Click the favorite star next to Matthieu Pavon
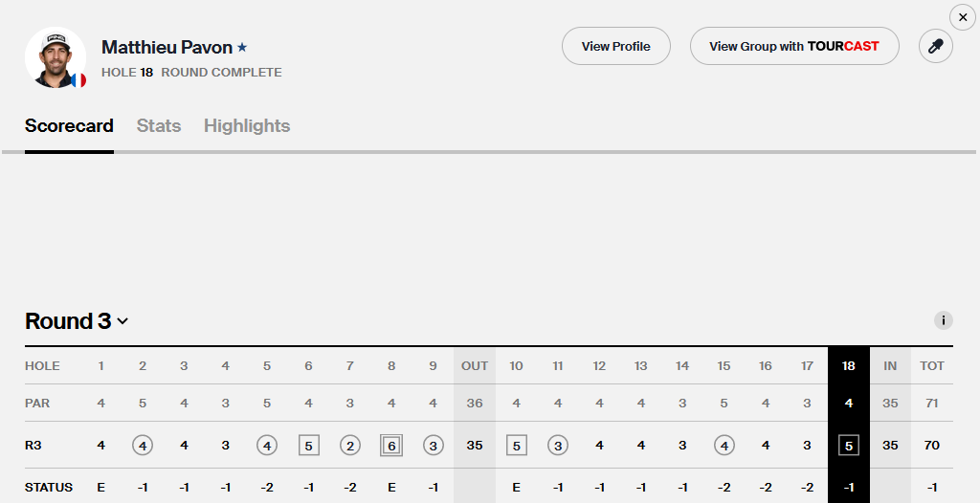The height and width of the screenshot is (503, 980). click(243, 47)
